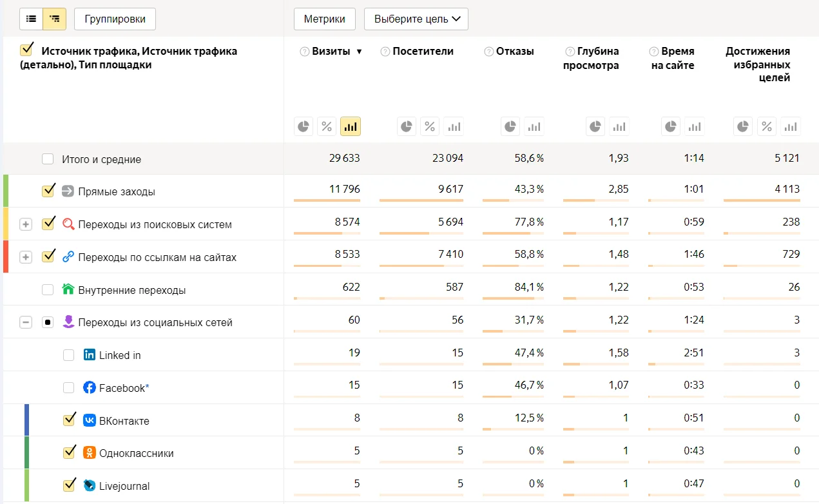Toggle percent view for Достижения избранных целей
This screenshot has height=504, width=819.
pyautogui.click(x=766, y=126)
